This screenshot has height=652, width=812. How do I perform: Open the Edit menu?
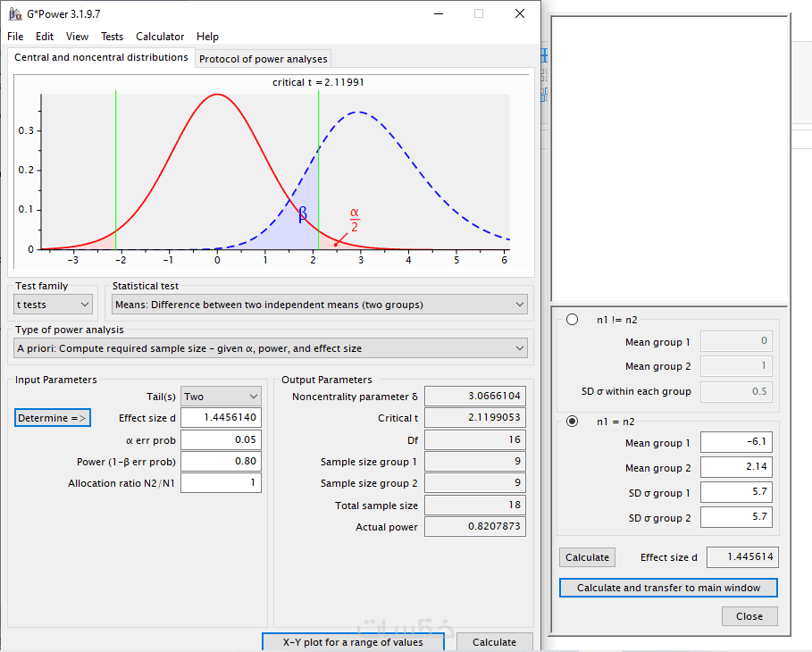click(x=45, y=37)
